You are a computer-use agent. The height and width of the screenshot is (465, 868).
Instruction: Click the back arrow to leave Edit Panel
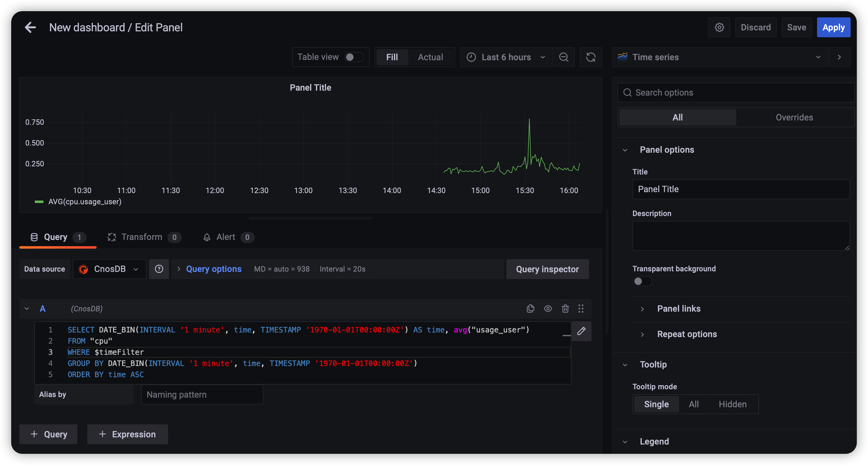point(30,27)
